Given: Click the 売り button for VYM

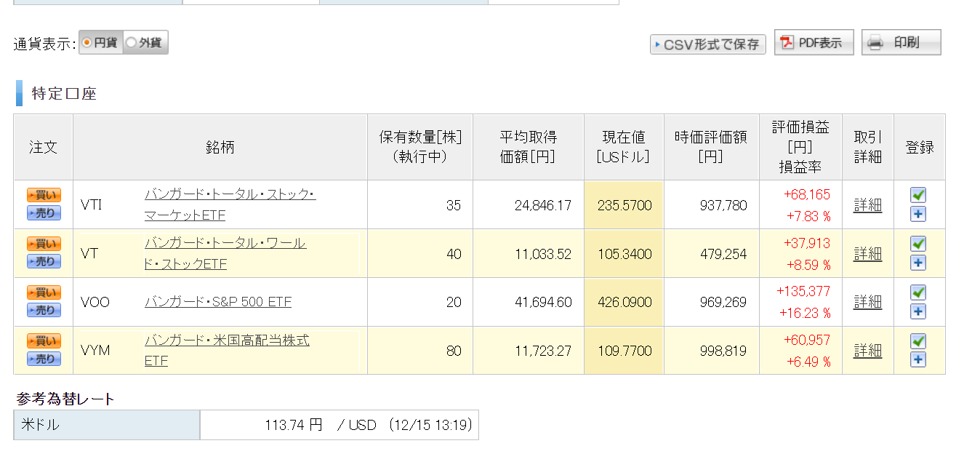Looking at the screenshot, I should [x=44, y=359].
